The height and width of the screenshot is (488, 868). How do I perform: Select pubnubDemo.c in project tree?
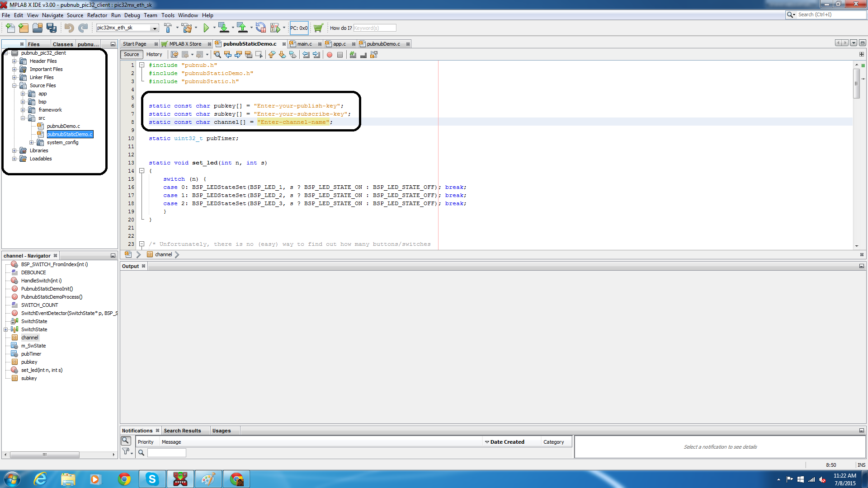[63, 126]
